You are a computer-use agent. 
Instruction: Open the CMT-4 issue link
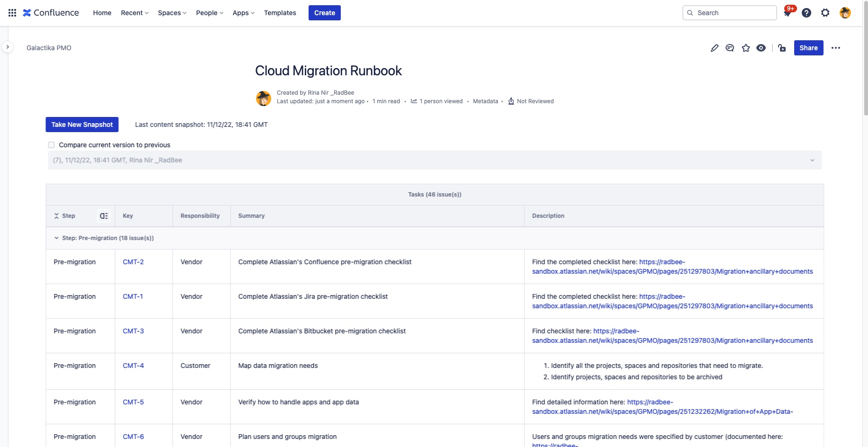[x=133, y=366]
